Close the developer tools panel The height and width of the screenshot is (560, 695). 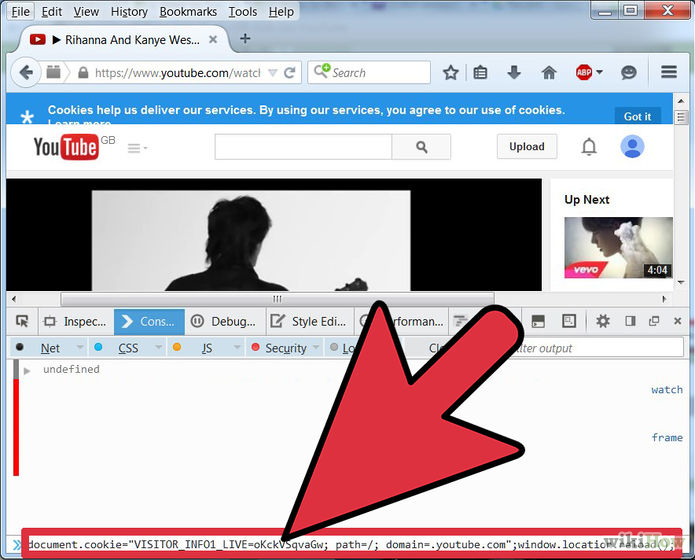(x=677, y=321)
